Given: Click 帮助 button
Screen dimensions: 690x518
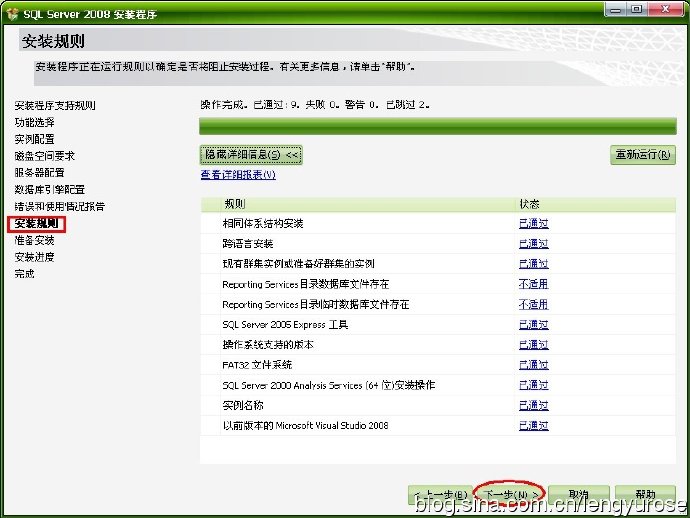Looking at the screenshot, I should click(646, 495).
